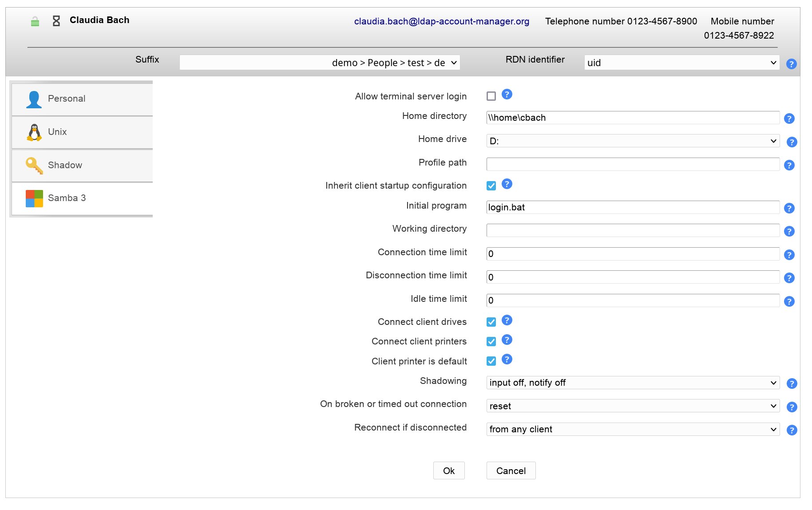Enable Allow terminal server login checkbox
Viewport: 812px width, 510px height.
[491, 96]
